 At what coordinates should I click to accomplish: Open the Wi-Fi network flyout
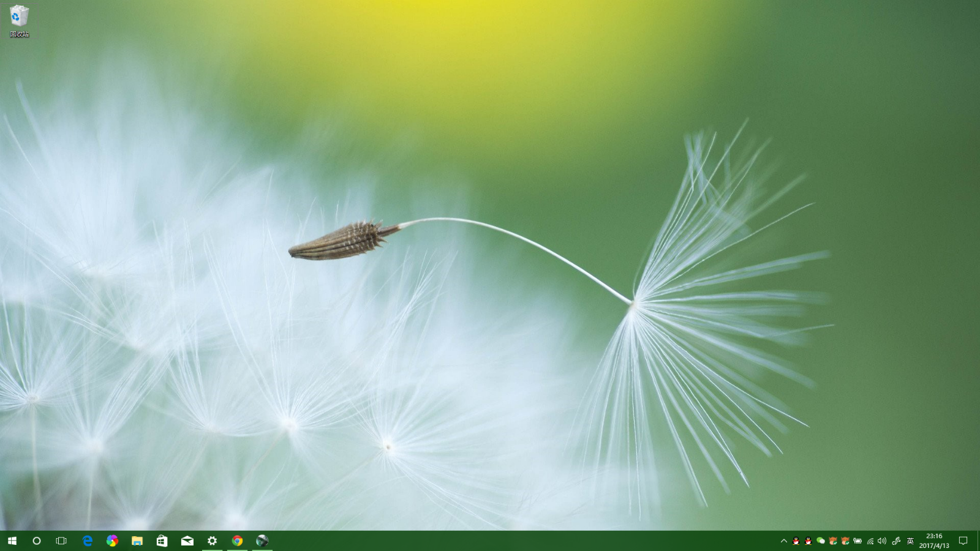870,541
